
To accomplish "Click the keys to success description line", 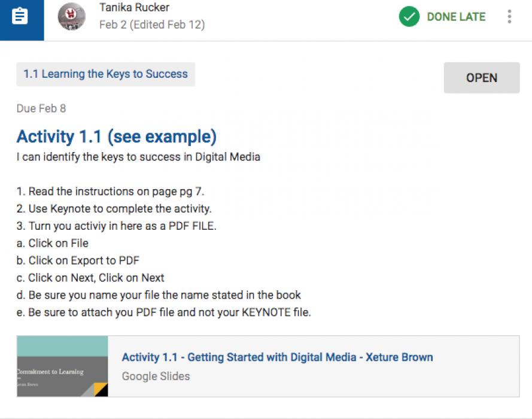I will (x=138, y=157).
